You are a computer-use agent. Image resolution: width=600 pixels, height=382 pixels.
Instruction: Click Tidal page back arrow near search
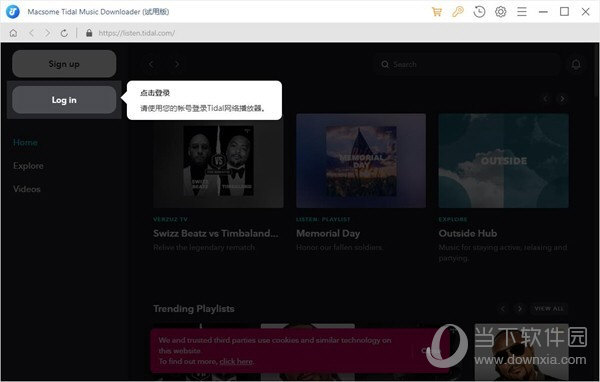point(151,64)
